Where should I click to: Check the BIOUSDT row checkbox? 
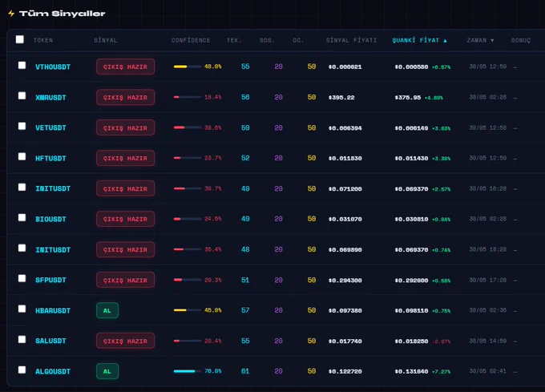click(x=22, y=217)
